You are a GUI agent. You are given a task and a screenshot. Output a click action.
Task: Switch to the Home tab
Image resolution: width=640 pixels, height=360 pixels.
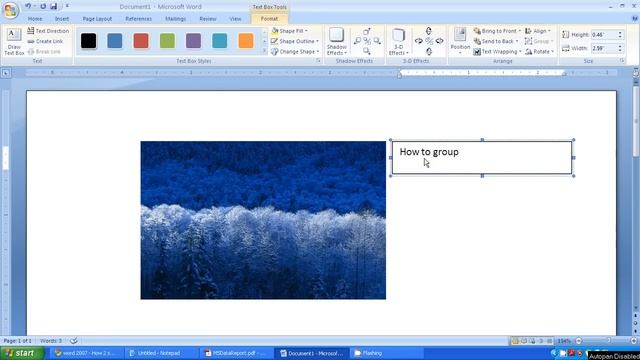click(x=35, y=19)
